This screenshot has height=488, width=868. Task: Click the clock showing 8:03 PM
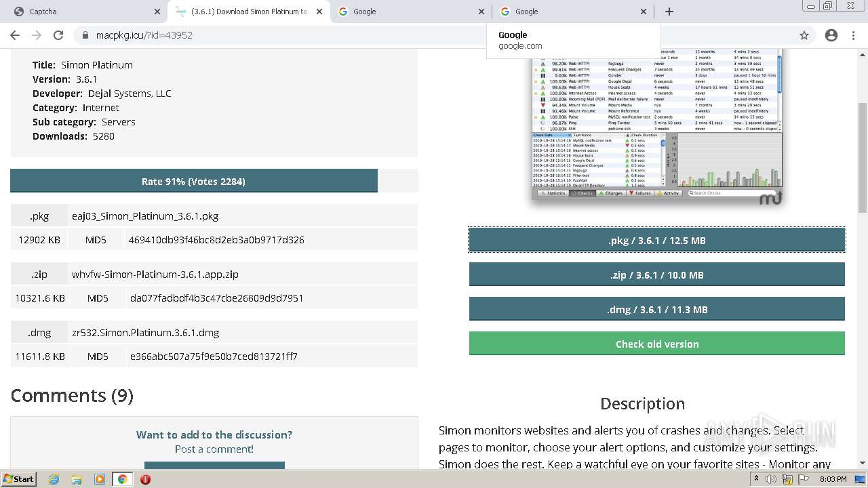click(x=833, y=479)
